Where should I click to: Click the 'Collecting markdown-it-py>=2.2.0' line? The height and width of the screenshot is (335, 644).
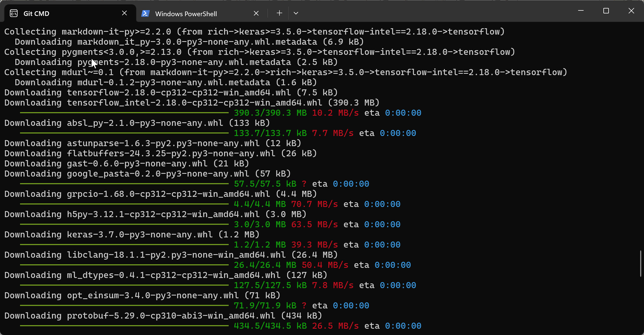254,32
